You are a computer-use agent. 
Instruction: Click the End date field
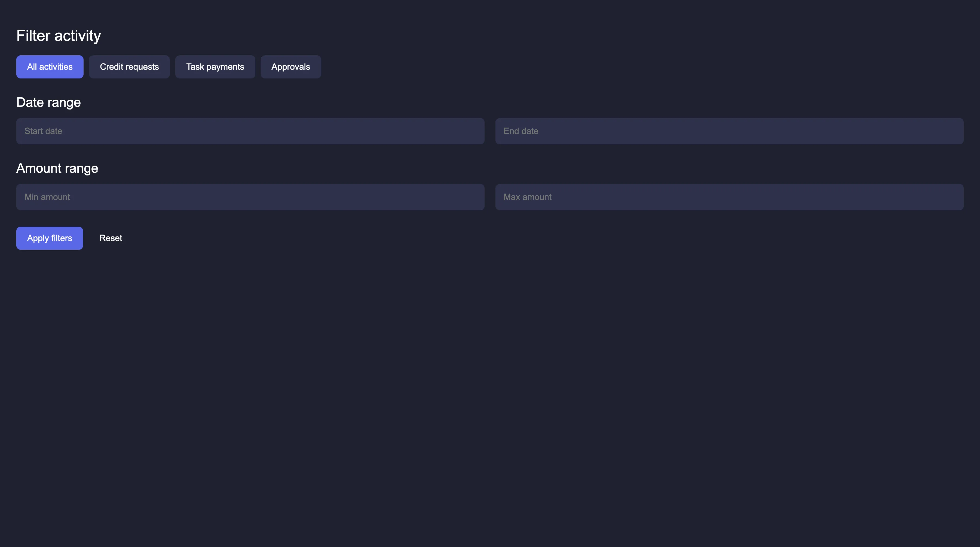point(729,131)
